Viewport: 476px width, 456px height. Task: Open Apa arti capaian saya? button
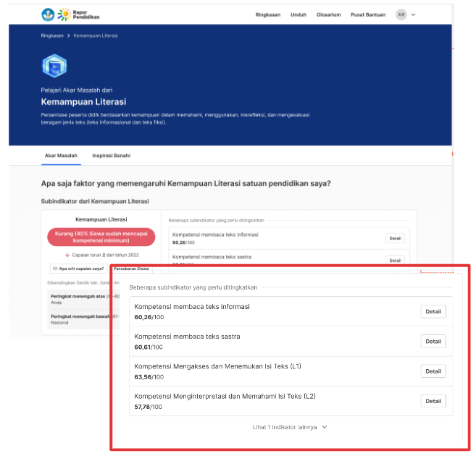tap(79, 269)
